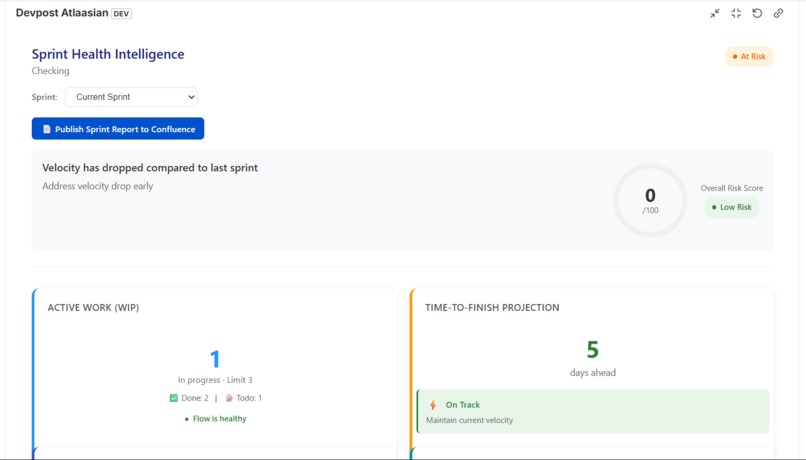806x460 pixels.
Task: Click the green number 5
Action: [593, 349]
